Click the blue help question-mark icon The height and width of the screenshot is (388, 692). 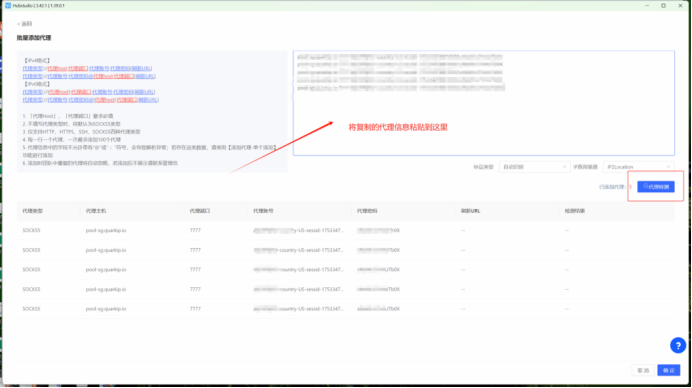pos(678,345)
